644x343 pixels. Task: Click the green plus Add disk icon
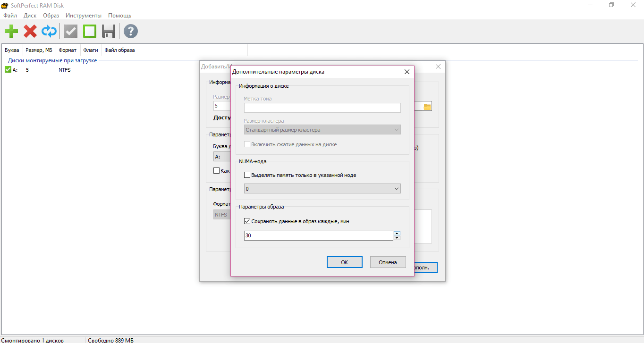point(11,32)
